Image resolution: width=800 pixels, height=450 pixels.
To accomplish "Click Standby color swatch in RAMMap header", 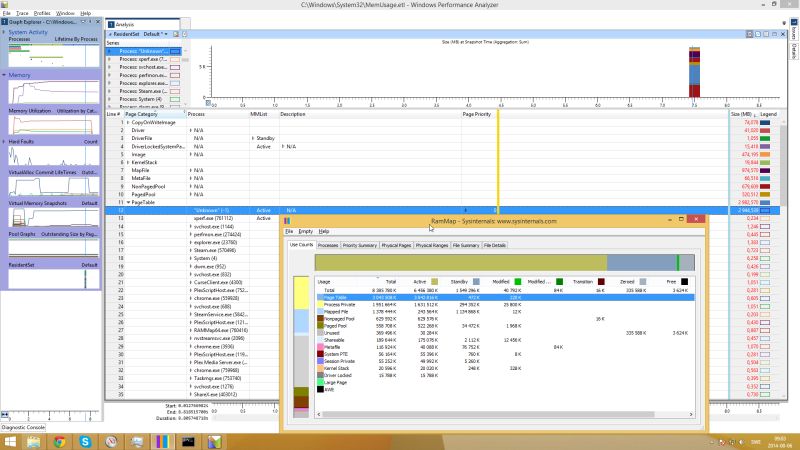I will [x=476, y=282].
